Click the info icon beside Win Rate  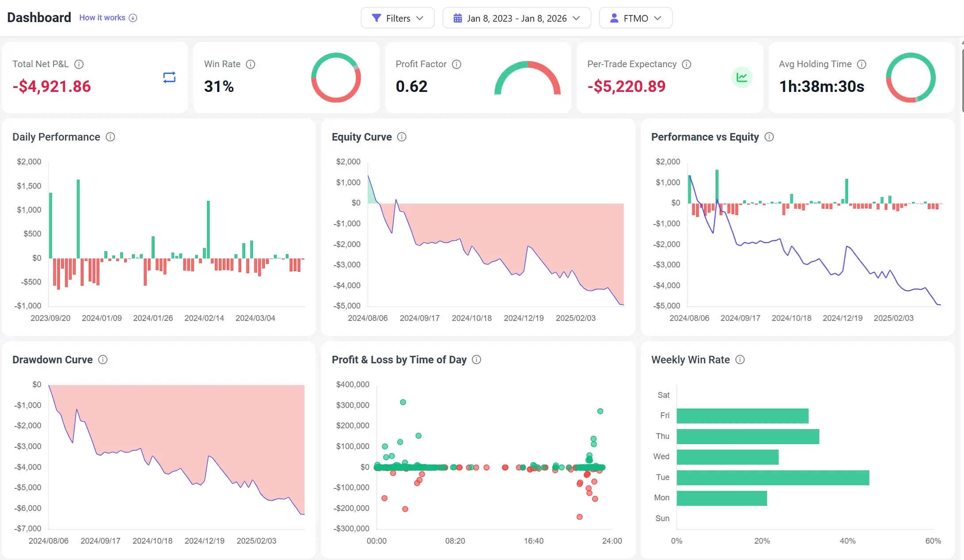point(250,65)
